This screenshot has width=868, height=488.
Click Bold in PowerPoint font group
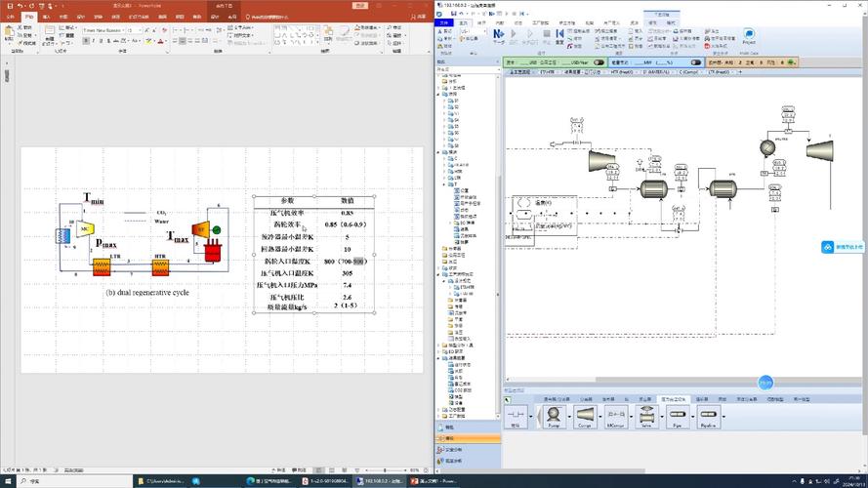(86, 41)
